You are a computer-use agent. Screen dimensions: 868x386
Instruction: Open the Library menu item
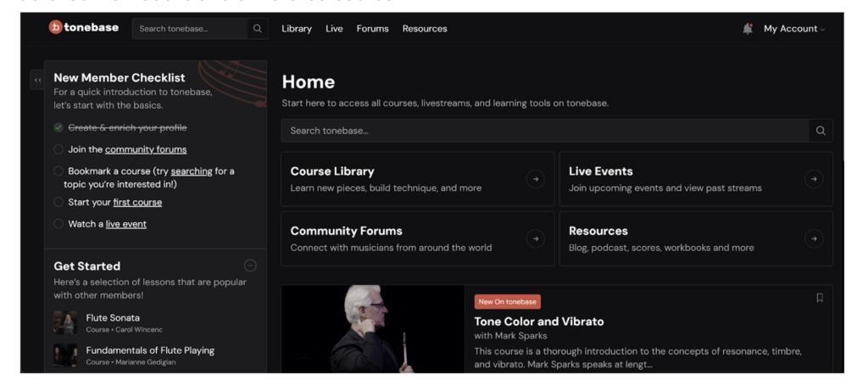297,29
